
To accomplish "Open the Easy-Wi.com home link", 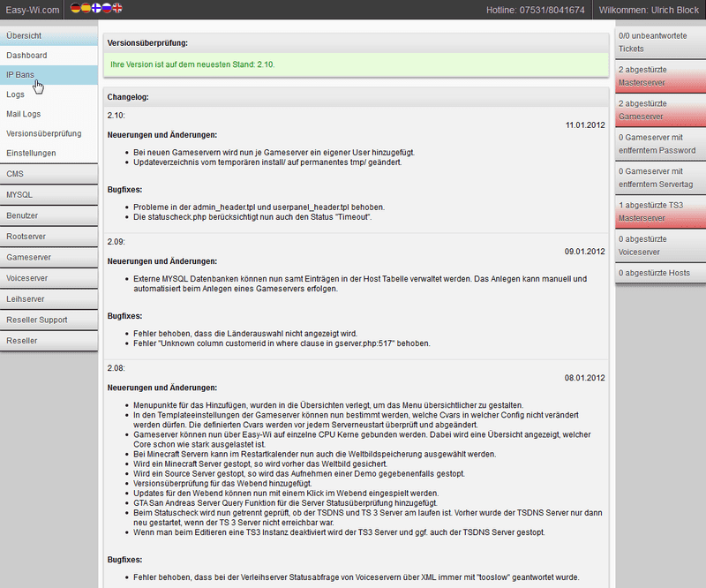I will [32, 10].
